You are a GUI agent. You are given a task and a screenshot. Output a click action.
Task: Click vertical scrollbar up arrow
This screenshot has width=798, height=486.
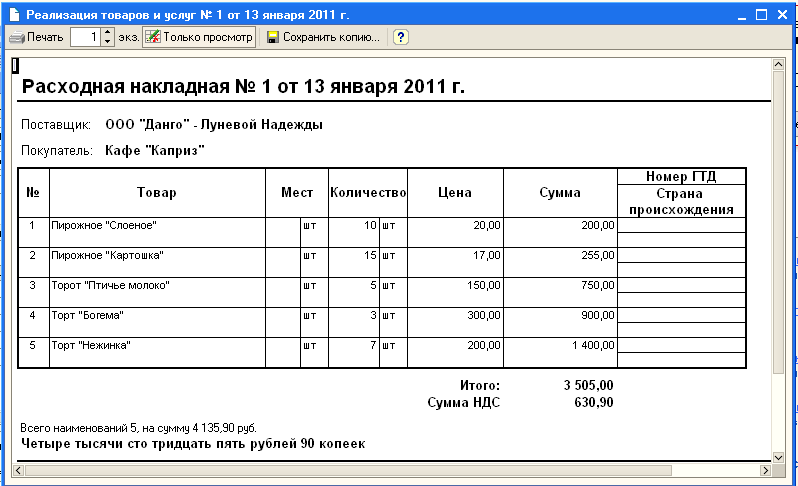point(778,64)
